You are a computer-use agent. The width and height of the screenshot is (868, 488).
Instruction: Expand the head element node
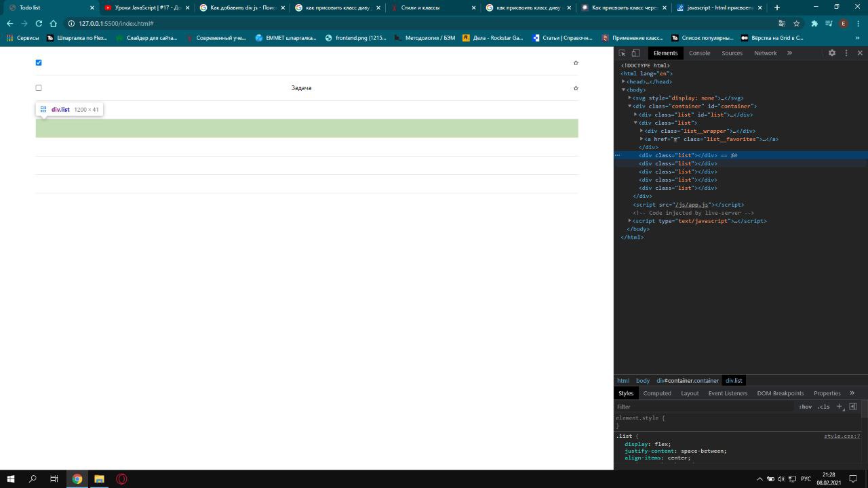coord(623,81)
